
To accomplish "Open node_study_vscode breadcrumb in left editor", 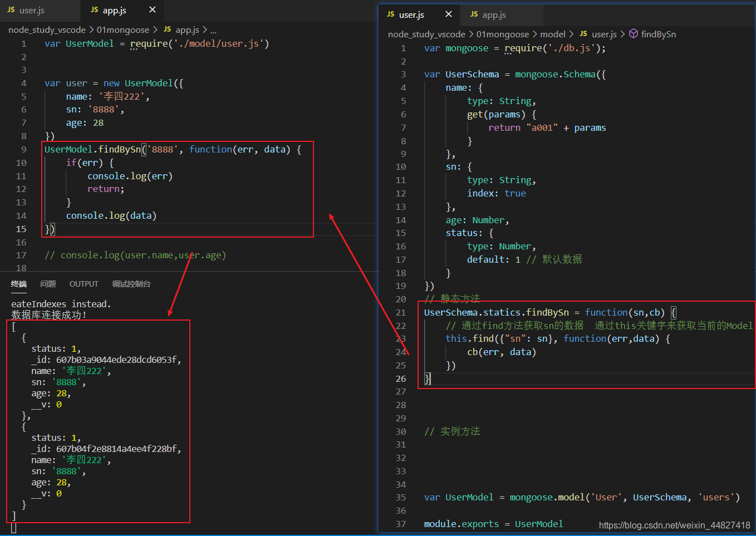I will [x=47, y=29].
